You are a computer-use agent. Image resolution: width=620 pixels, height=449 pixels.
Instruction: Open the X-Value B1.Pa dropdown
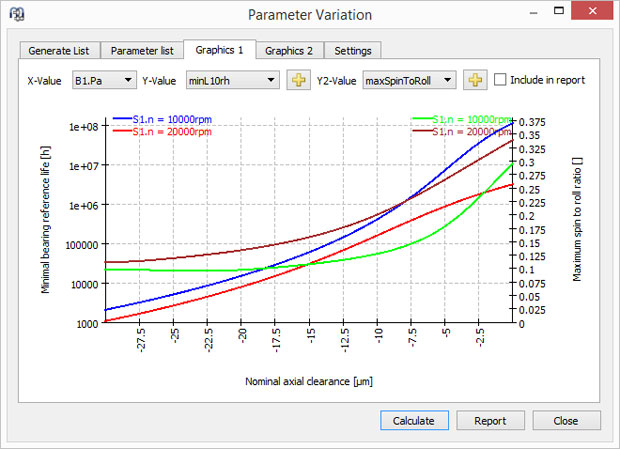(103, 80)
